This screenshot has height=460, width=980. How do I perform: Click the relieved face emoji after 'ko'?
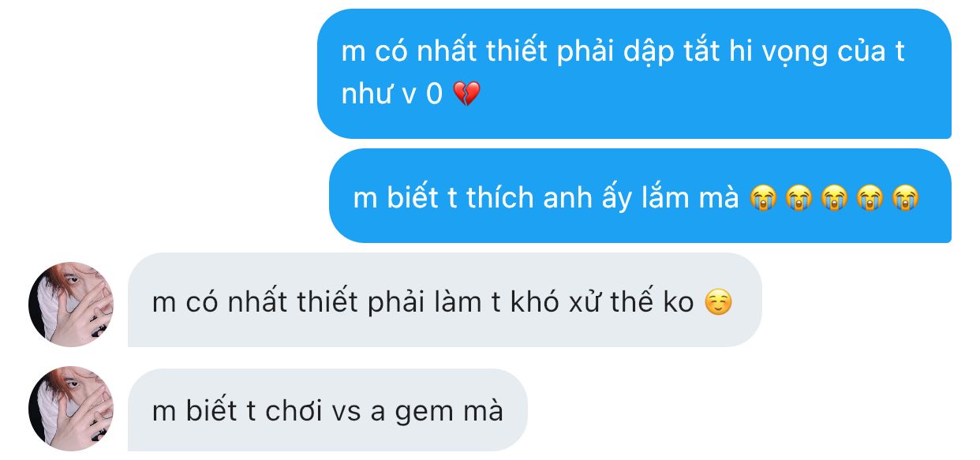pyautogui.click(x=717, y=302)
